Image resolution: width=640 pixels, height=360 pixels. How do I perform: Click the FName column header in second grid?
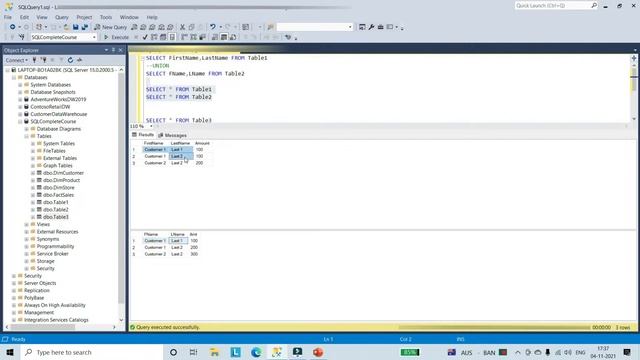pyautogui.click(x=151, y=234)
